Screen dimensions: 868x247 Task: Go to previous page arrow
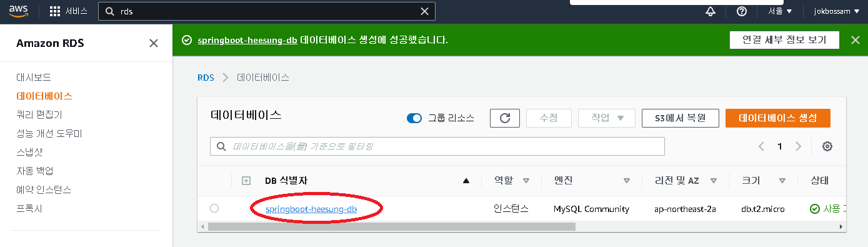pos(761,146)
